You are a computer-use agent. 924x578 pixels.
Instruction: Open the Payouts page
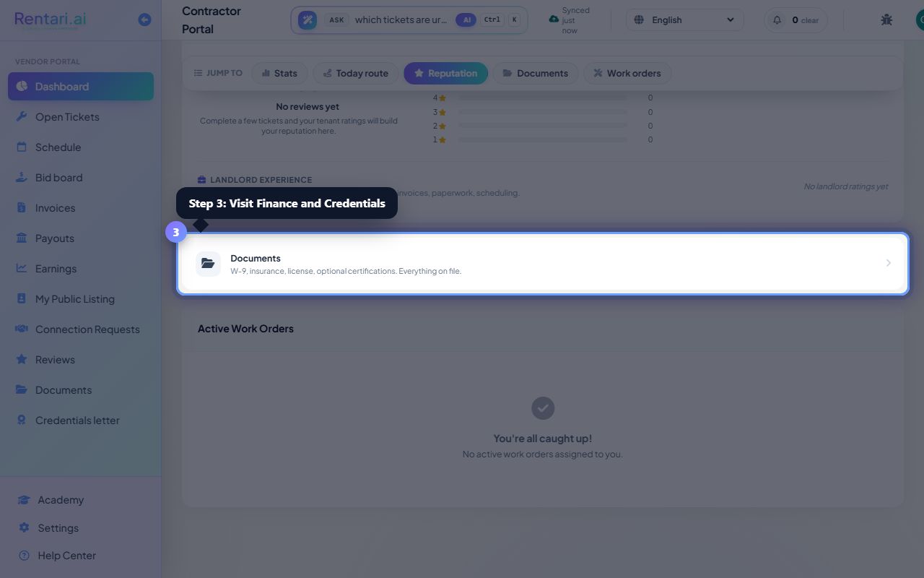81,238
